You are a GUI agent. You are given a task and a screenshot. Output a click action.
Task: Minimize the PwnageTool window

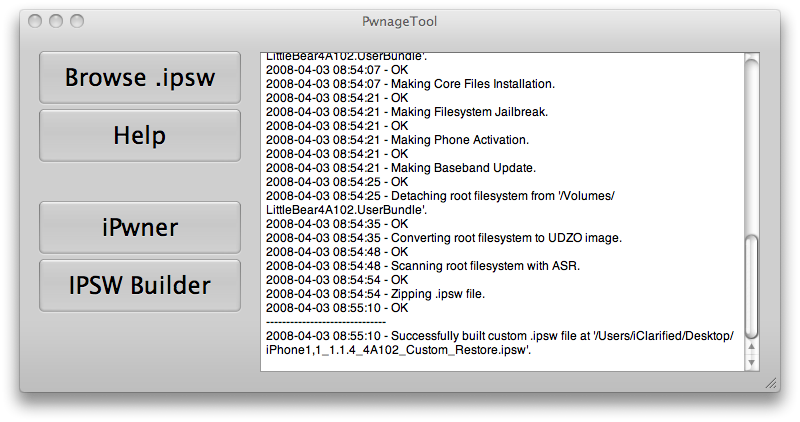coord(57,21)
